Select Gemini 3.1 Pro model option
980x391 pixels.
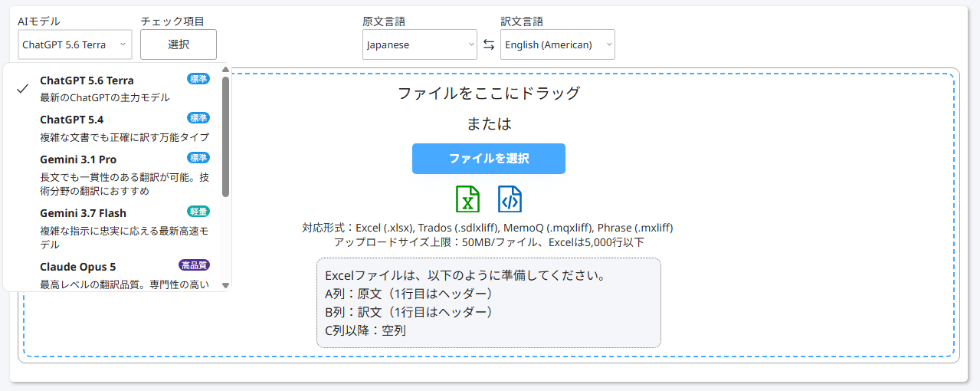(113, 175)
